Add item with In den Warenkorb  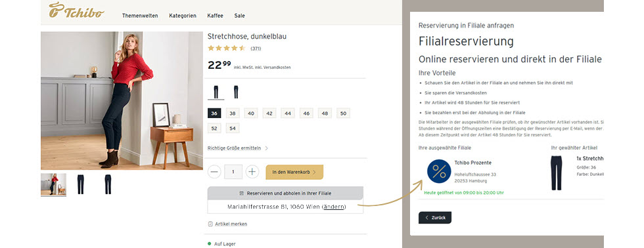(x=294, y=172)
